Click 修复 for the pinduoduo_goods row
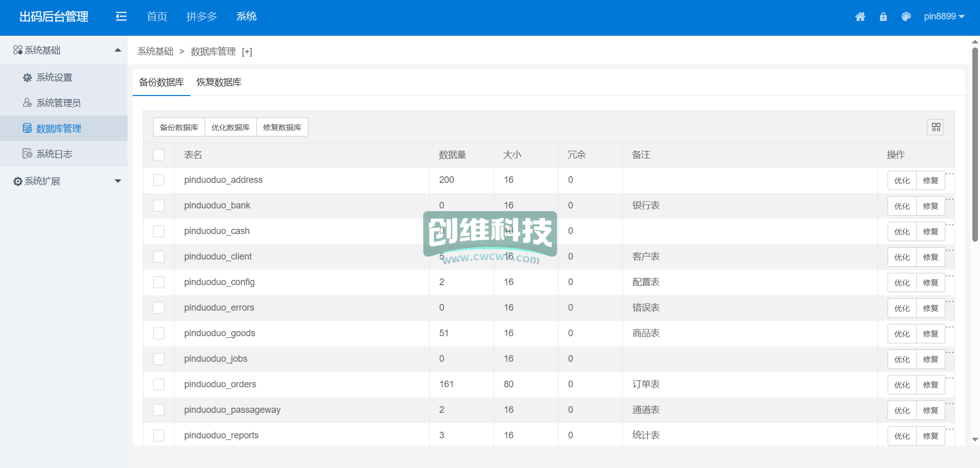The height and width of the screenshot is (468, 980). [930, 334]
